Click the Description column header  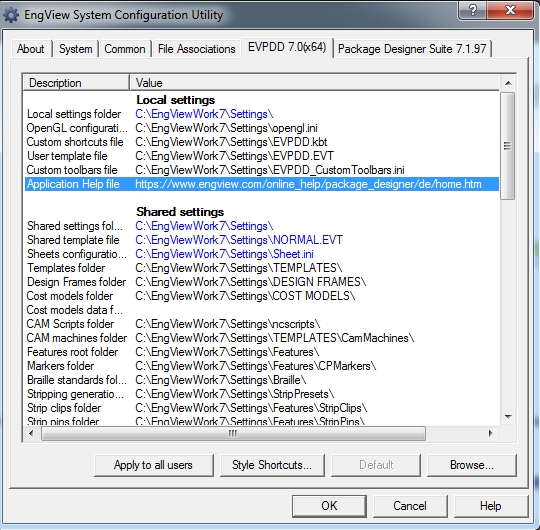[76, 83]
